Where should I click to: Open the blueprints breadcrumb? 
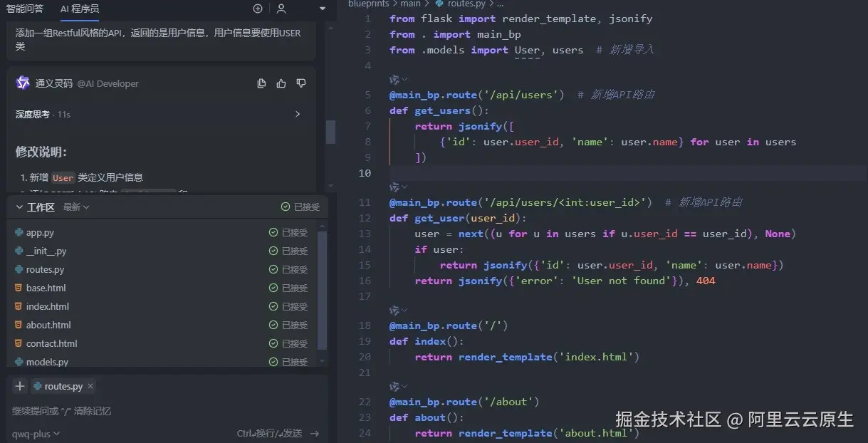click(369, 4)
